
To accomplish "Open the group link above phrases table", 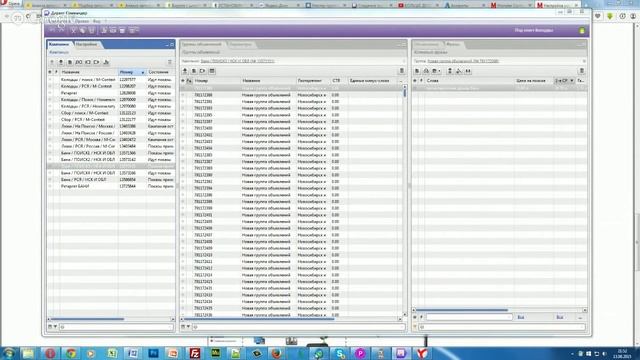I will tap(463, 61).
